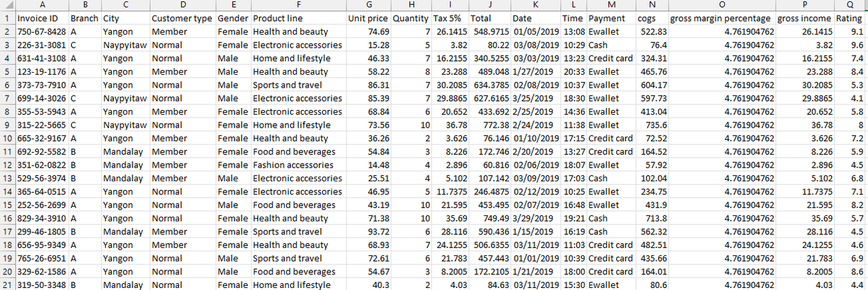
Task: Select invoice cell 765-26-6951
Action: click(41, 258)
